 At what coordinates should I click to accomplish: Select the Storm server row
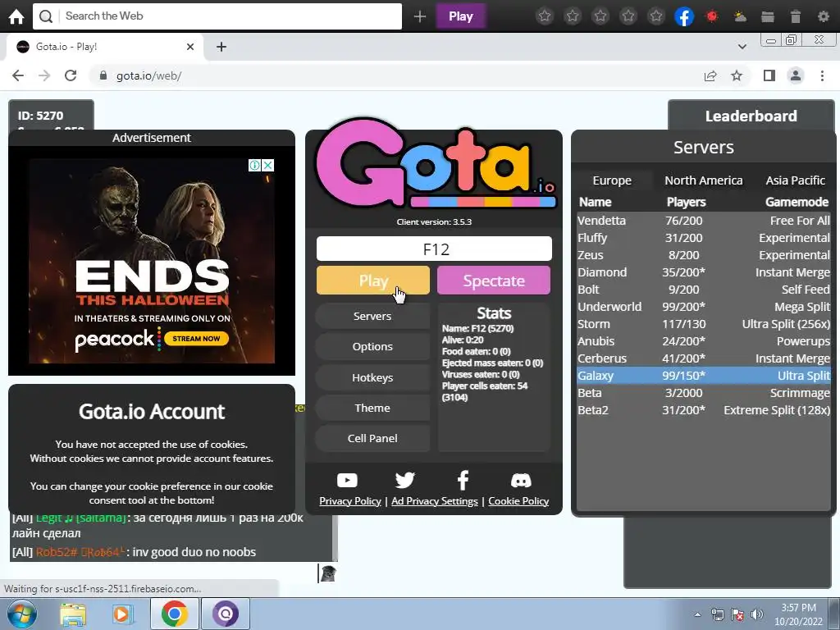[703, 324]
